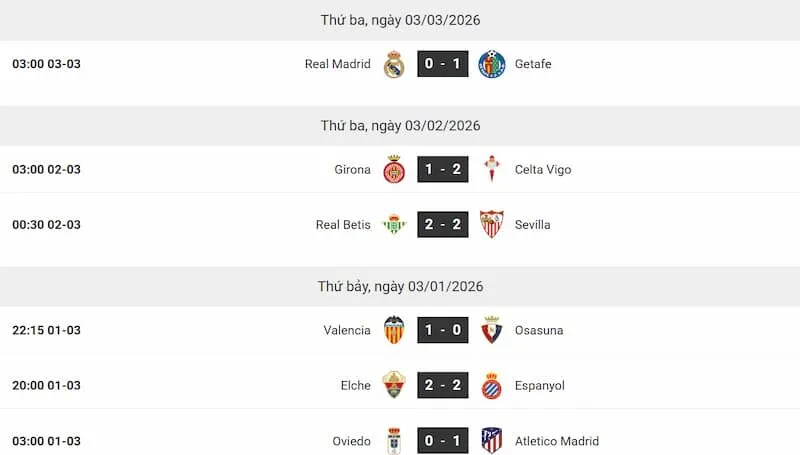Click the Oviedo club crest
The width and height of the screenshot is (800, 455).
click(x=394, y=441)
